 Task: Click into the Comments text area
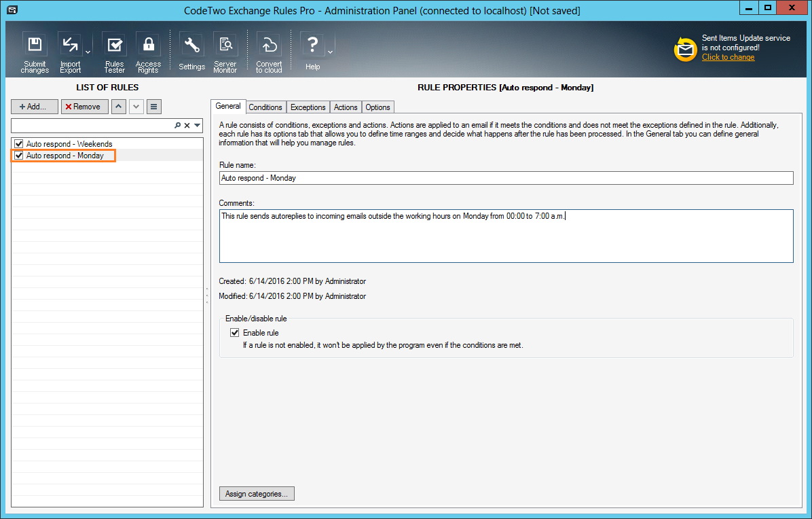point(506,236)
